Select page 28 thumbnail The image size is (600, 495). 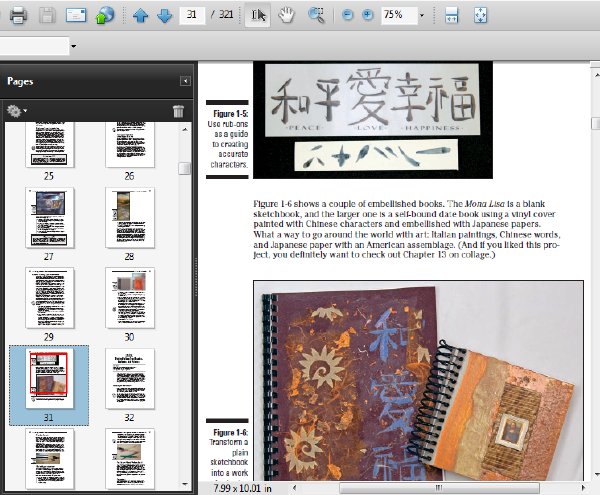pyautogui.click(x=130, y=218)
